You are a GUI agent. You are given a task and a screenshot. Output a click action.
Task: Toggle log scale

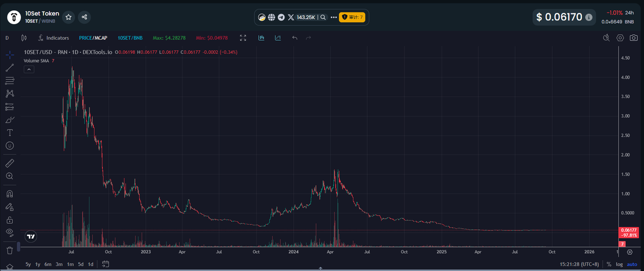[x=619, y=264]
